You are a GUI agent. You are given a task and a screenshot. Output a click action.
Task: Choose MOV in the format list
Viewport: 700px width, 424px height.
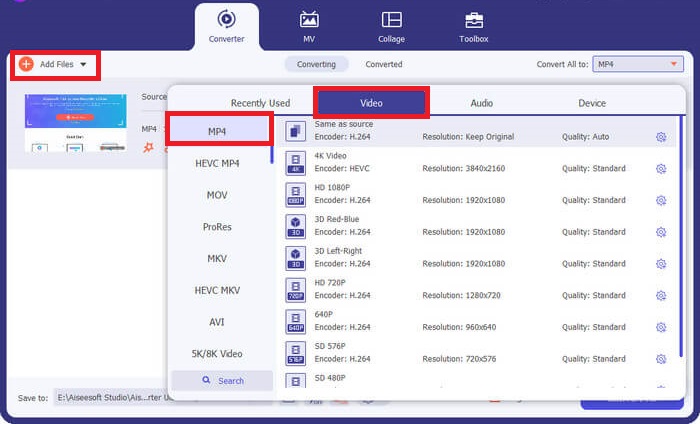point(217,195)
